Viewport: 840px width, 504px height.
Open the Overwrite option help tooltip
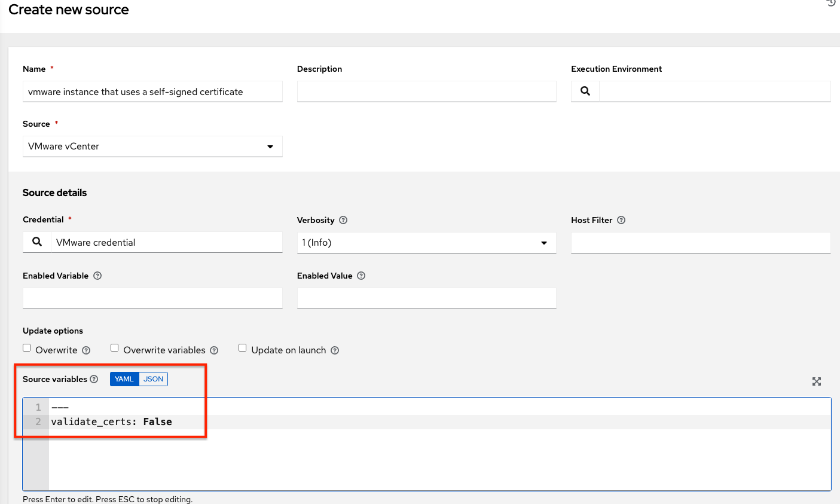87,350
